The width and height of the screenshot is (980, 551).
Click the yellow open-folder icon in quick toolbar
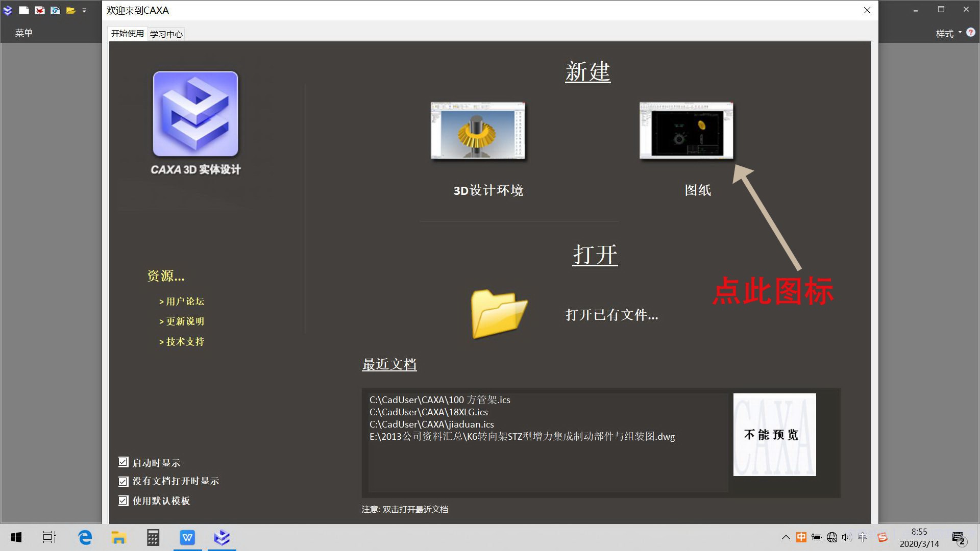point(70,10)
